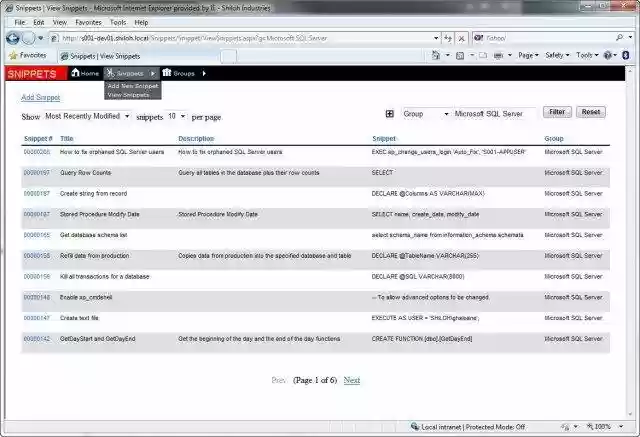Click the arrow next to Snippets nav item
640x437 pixels.
click(153, 74)
